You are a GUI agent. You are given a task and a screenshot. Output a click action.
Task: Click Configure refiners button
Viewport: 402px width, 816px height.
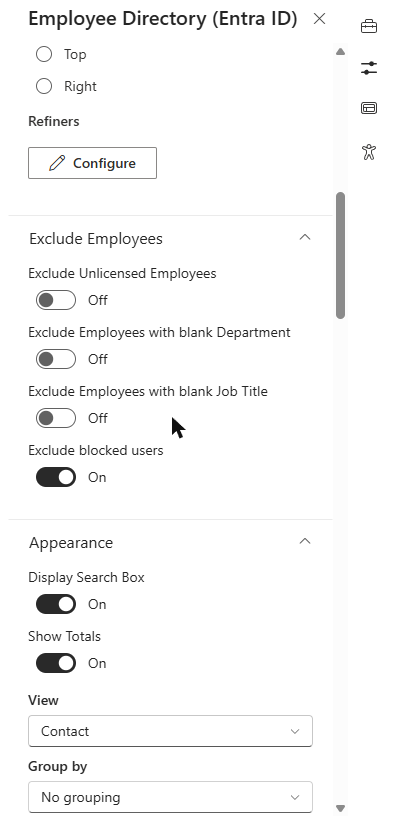pos(92,163)
